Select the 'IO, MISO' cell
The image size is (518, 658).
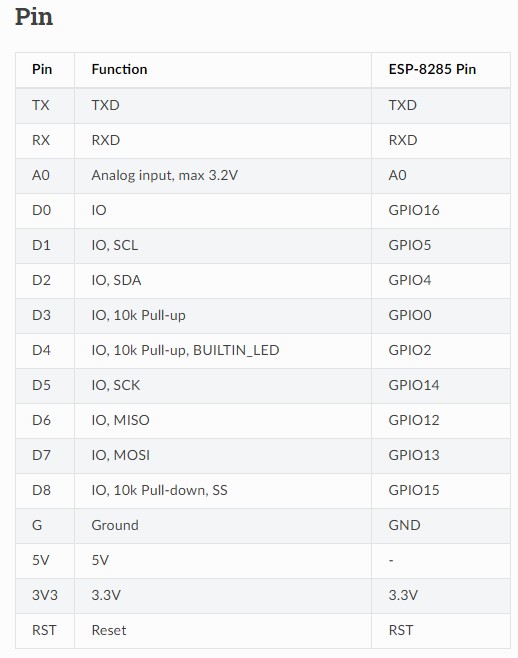click(223, 420)
